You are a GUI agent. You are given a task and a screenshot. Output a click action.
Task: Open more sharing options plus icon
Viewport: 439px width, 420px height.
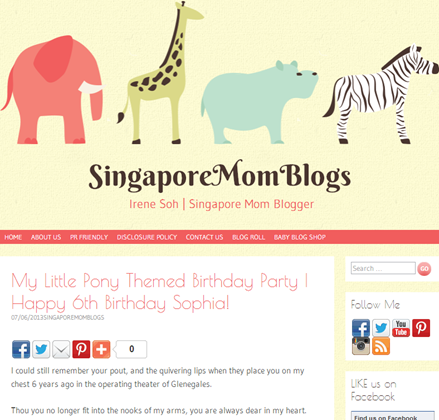pyautogui.click(x=101, y=349)
